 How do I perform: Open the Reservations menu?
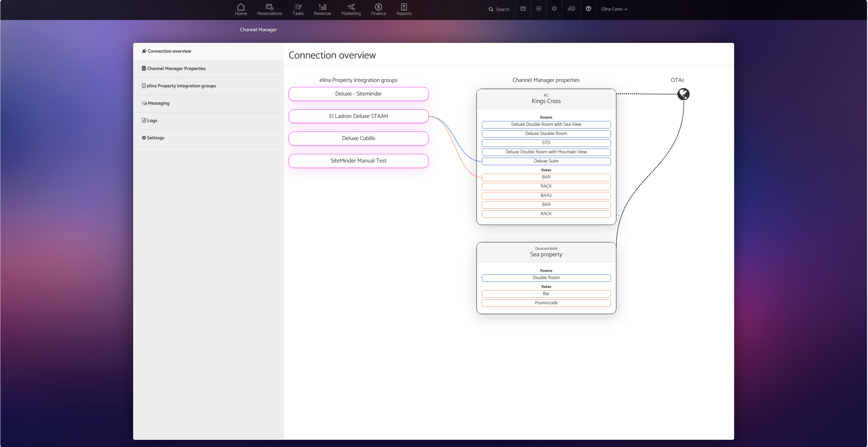269,10
